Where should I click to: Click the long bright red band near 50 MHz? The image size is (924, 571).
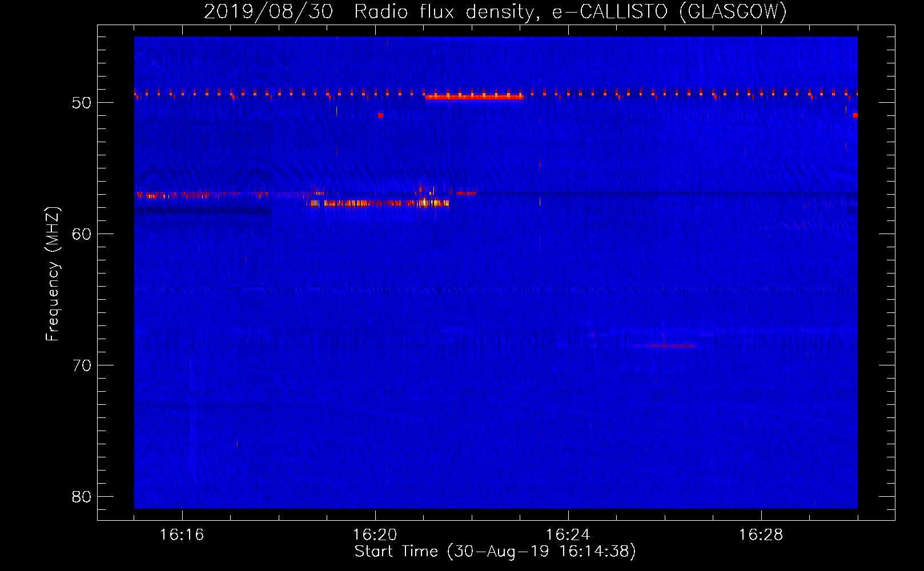tap(475, 97)
